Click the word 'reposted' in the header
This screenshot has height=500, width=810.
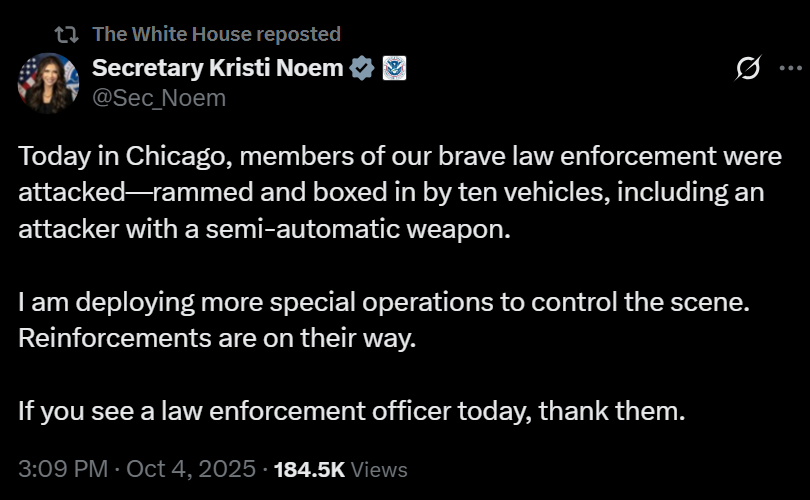[x=298, y=34]
